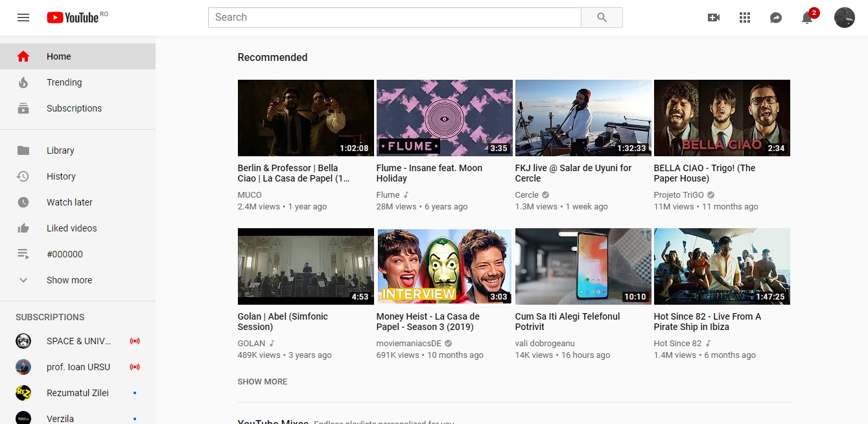The height and width of the screenshot is (424, 868).
Task: Play the FKJ live Salar de Uyuni thumbnail
Action: 583,118
